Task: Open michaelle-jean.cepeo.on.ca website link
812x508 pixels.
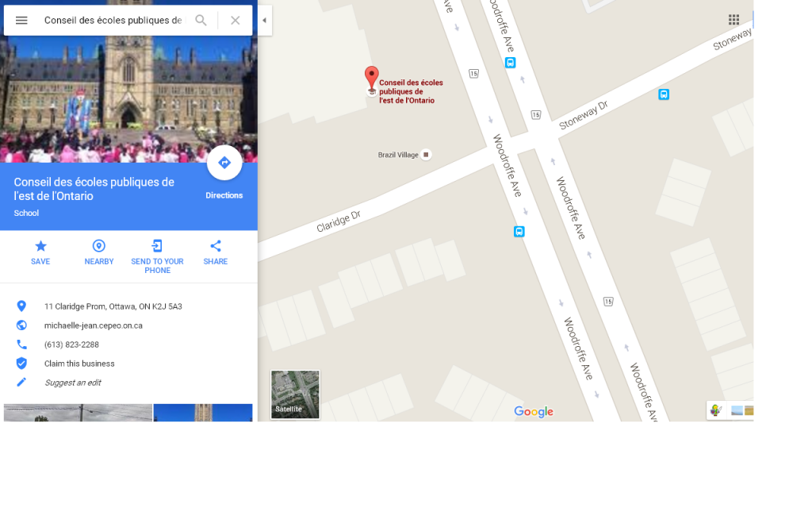Action: coord(94,325)
